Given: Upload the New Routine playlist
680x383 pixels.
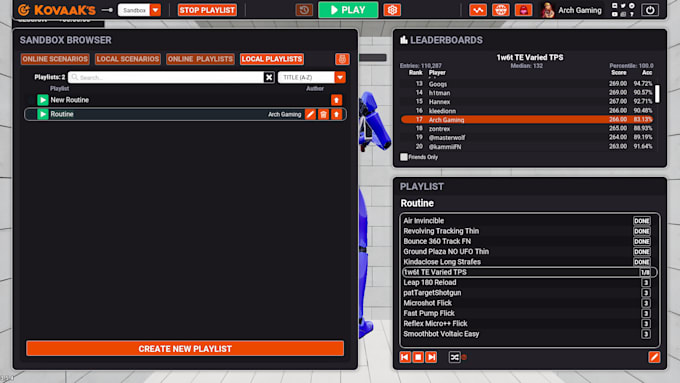Looking at the screenshot, I should pos(337,100).
